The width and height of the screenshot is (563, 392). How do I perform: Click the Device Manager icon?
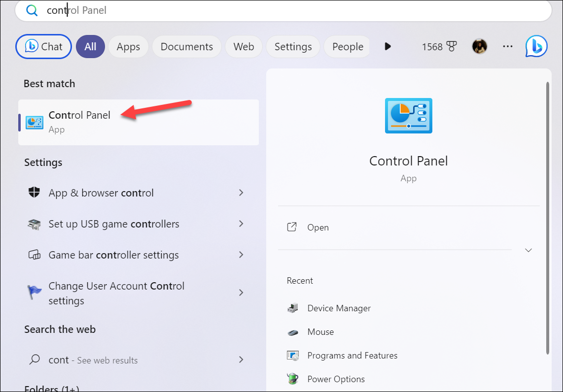293,308
